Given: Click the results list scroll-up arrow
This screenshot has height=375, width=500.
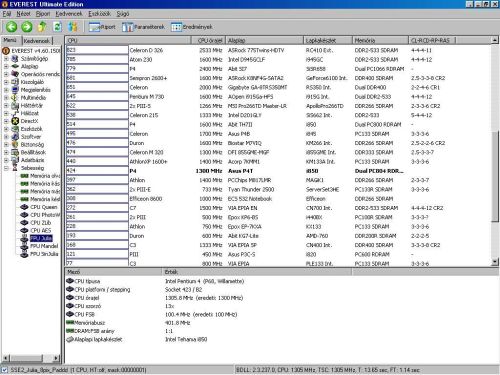Looking at the screenshot, I should click(495, 40).
